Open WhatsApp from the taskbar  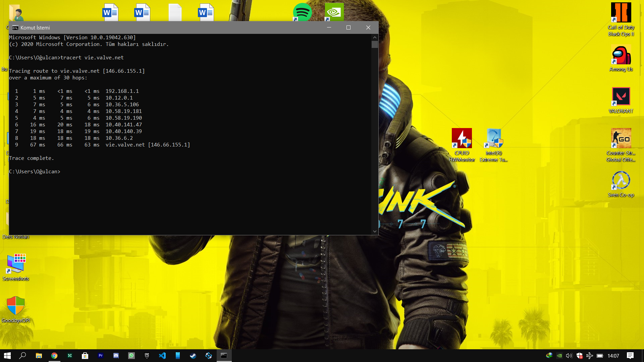(x=131, y=356)
